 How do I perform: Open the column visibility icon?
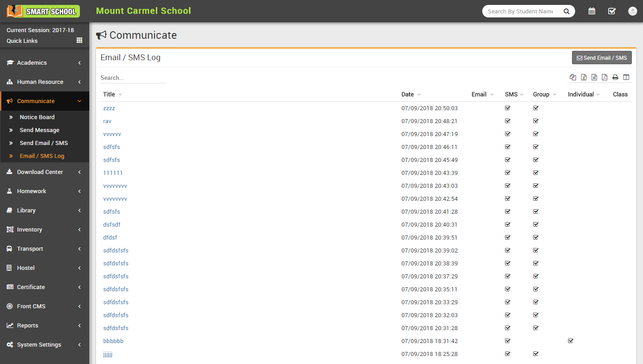626,77
